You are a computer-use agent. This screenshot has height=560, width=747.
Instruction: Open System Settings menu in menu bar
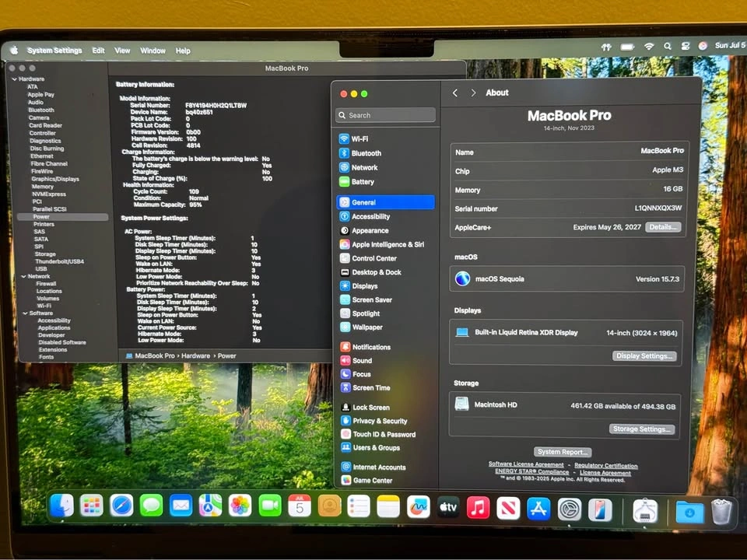[54, 51]
